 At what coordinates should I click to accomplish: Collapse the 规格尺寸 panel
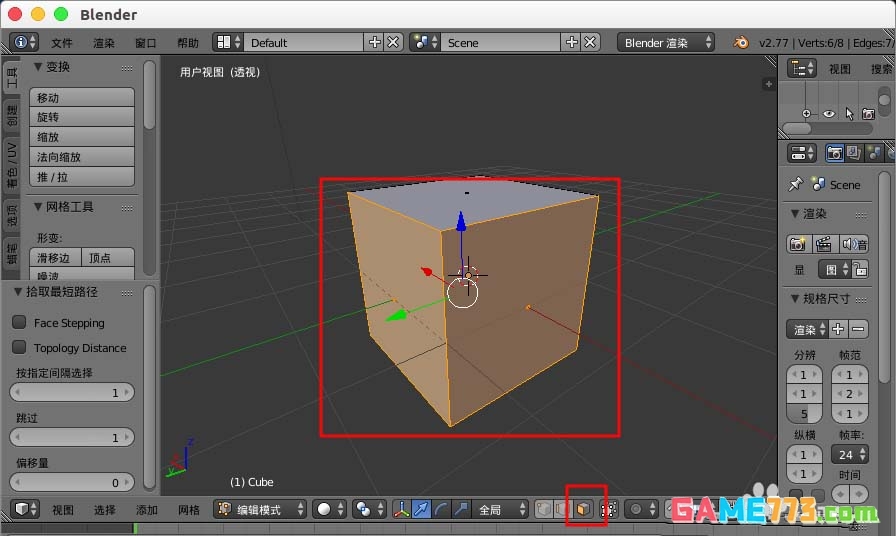pos(795,298)
